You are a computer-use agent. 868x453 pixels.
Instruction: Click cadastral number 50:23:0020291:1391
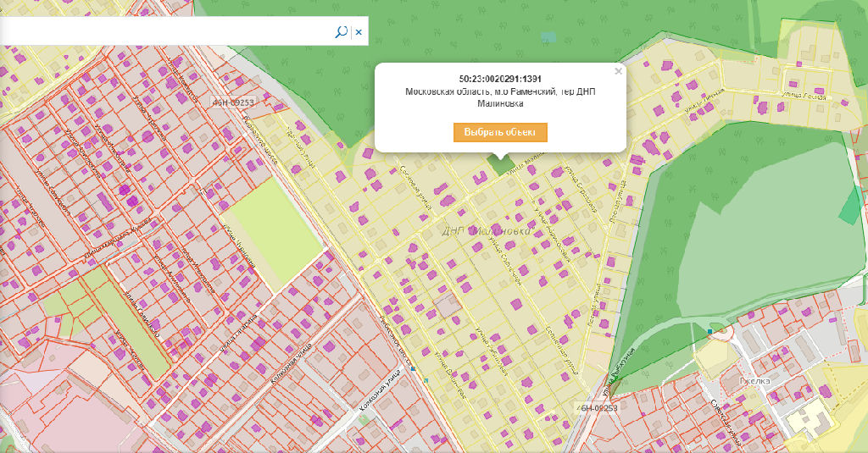pos(499,80)
